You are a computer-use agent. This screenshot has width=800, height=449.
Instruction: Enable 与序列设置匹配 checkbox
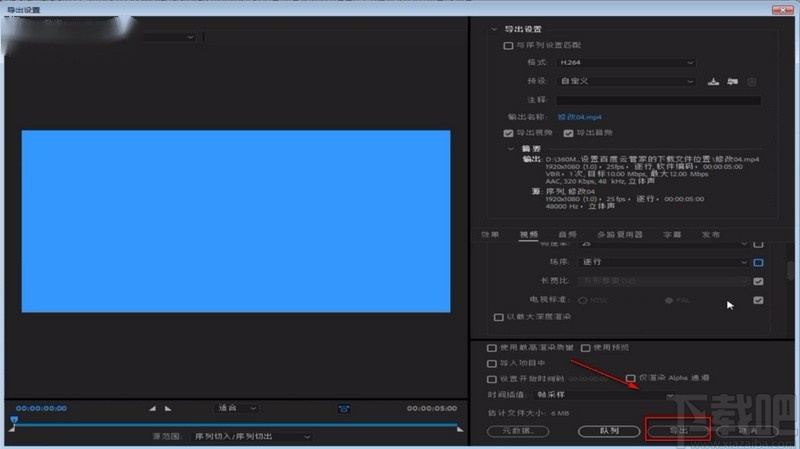508,45
